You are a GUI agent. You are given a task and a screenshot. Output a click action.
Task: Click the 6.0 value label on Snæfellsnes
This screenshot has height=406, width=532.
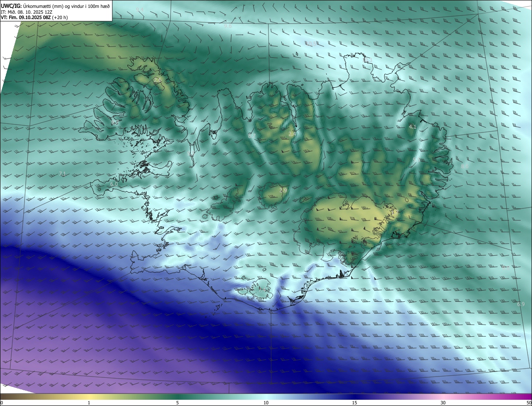click(x=114, y=184)
